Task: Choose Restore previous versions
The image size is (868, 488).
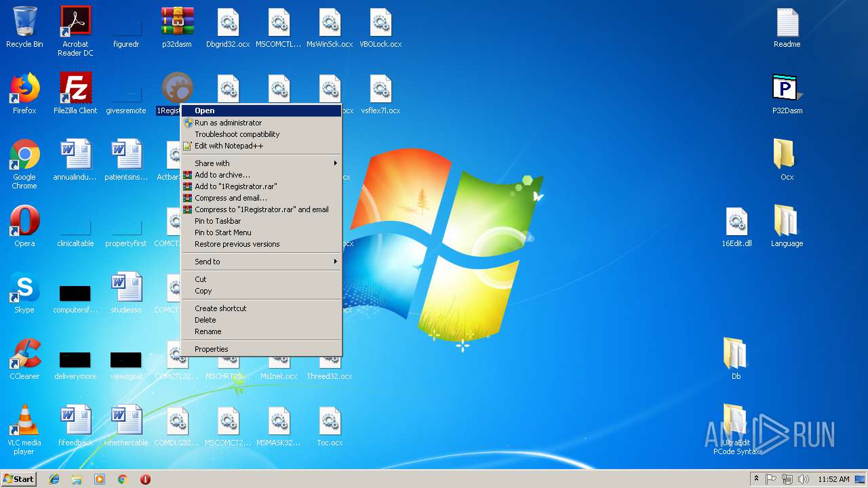Action: (x=262, y=244)
